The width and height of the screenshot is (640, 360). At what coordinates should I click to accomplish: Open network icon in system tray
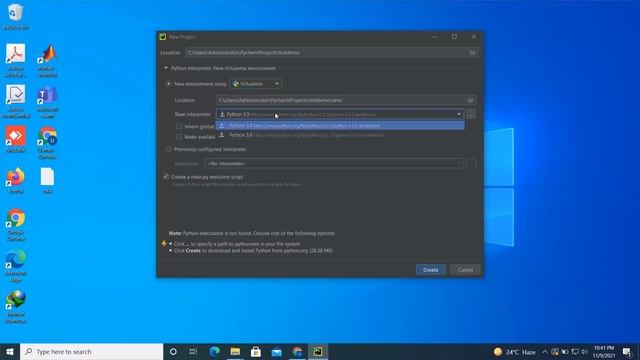tap(575, 351)
